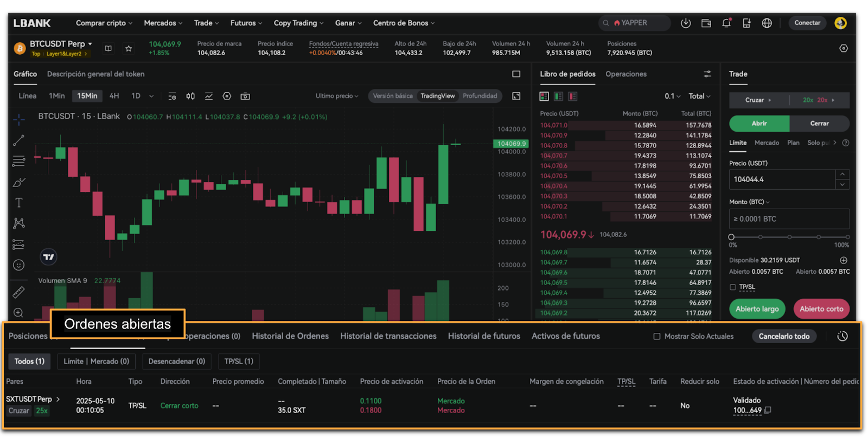Open the wallet icon in header
This screenshot has height=438, width=868.
(x=706, y=23)
